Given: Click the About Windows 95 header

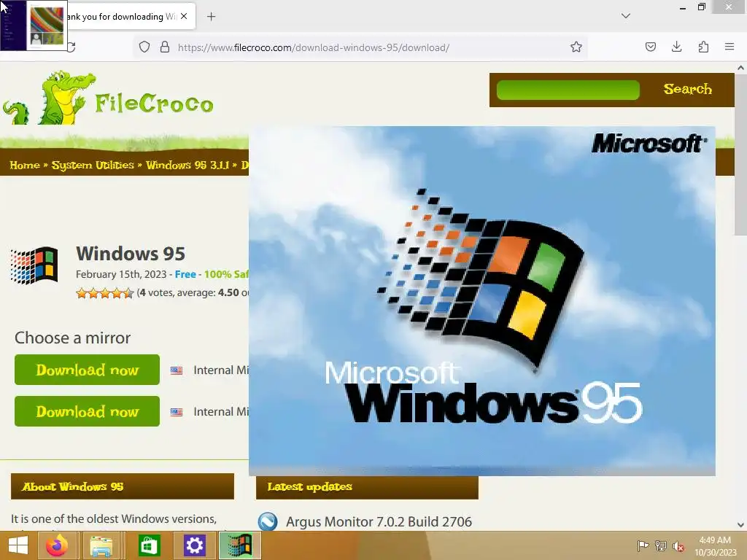Looking at the screenshot, I should pyautogui.click(x=123, y=486).
